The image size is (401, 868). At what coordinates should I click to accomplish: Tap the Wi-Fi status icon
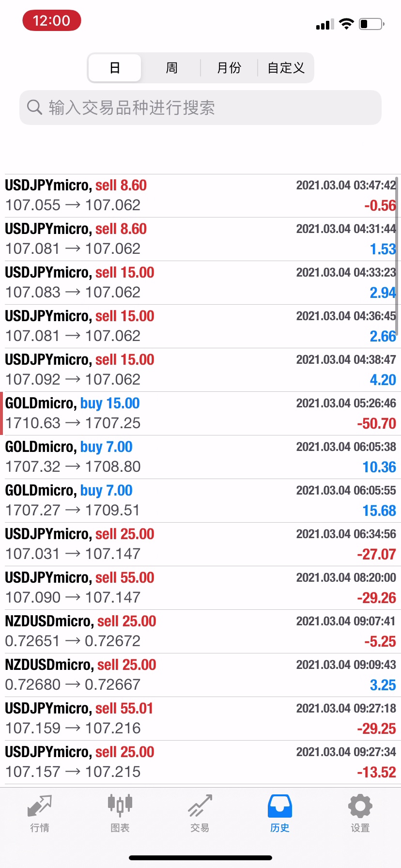coord(346,24)
